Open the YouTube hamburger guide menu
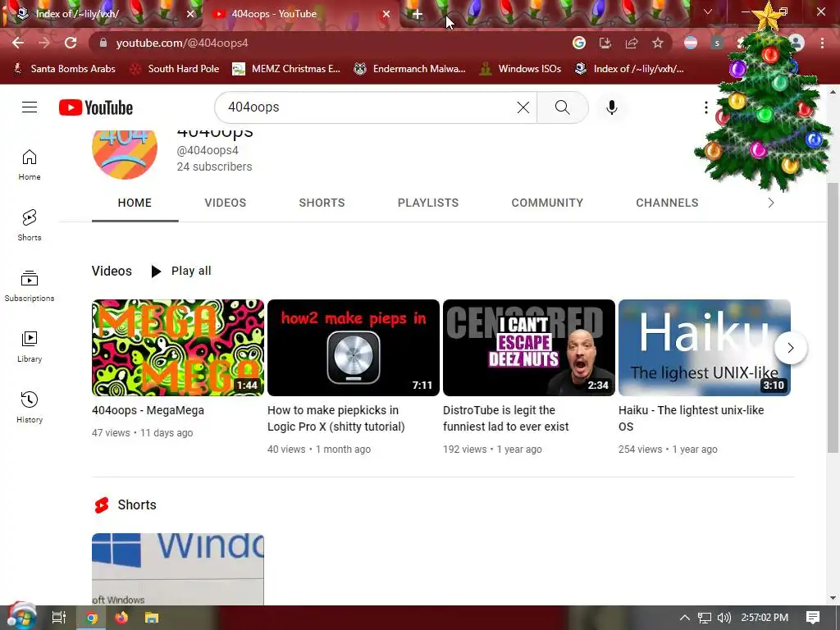Image resolution: width=840 pixels, height=630 pixels. 30,107
